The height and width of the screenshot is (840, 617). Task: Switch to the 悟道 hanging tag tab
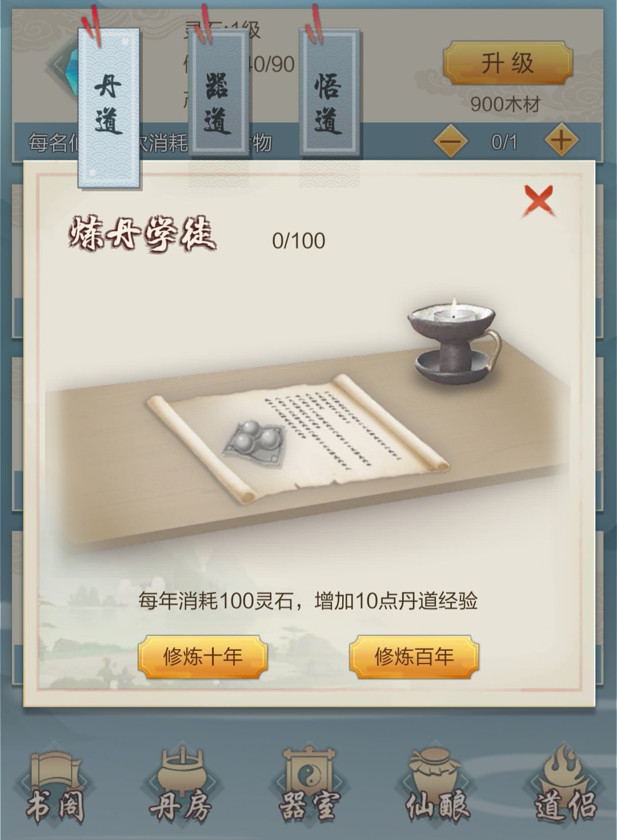tap(328, 94)
